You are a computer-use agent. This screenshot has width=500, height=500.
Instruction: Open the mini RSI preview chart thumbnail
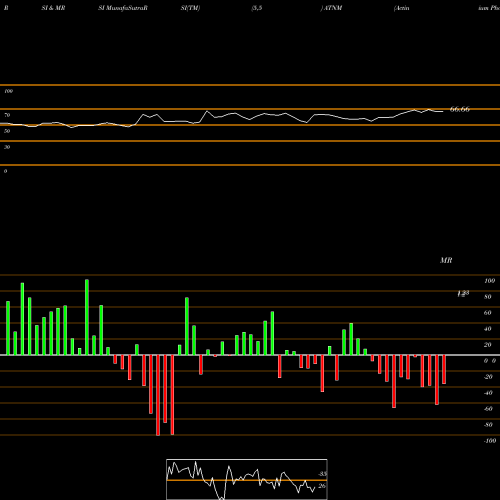pos(247,479)
